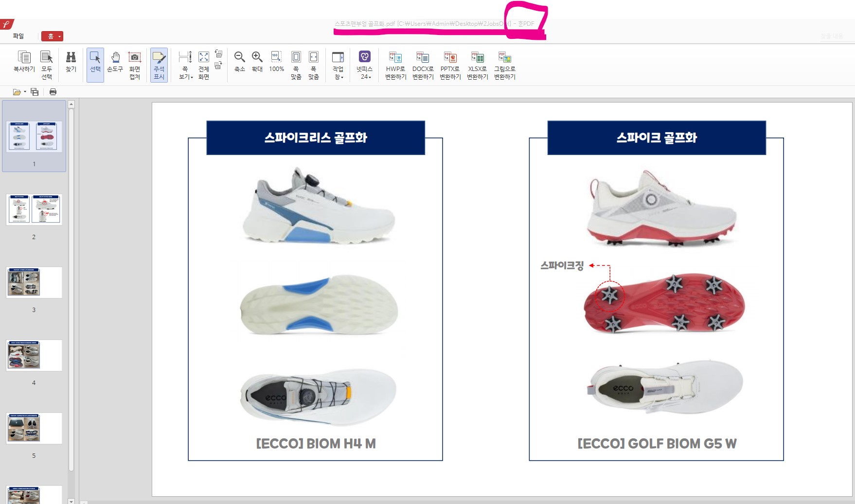This screenshot has height=504, width=855.
Task: Click the thumbnail panel scroll-down arrow
Action: coord(71,501)
